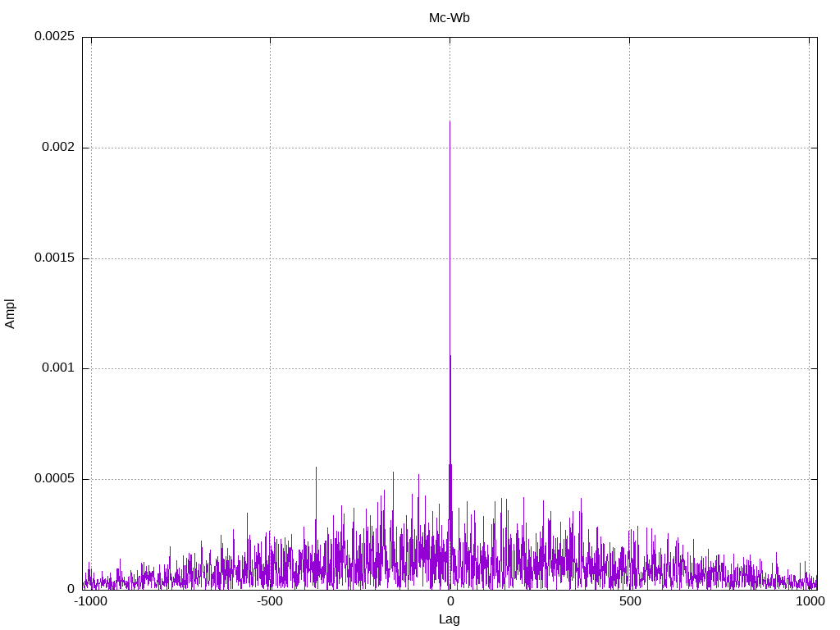Image resolution: width=840 pixels, height=630 pixels.
Task: Click the 0 tick label on x-axis
Action: (x=450, y=601)
